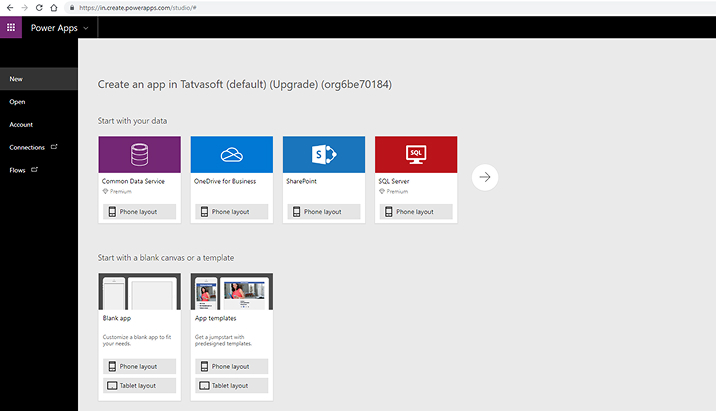This screenshot has width=716, height=411.
Task: Choose Phone layout under Common Data Service
Action: click(x=139, y=212)
